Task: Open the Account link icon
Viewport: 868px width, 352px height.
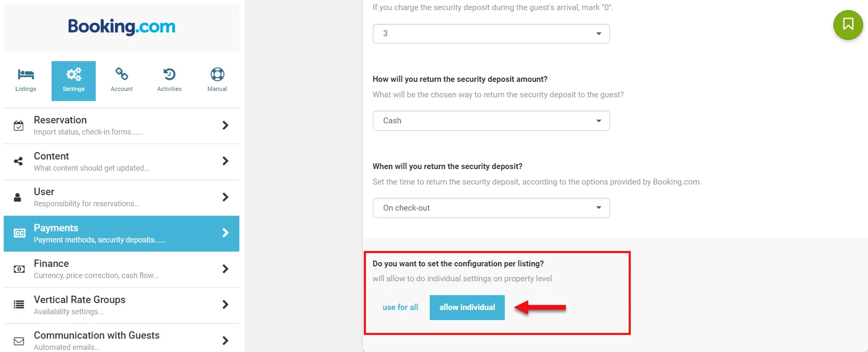Action: tap(122, 74)
